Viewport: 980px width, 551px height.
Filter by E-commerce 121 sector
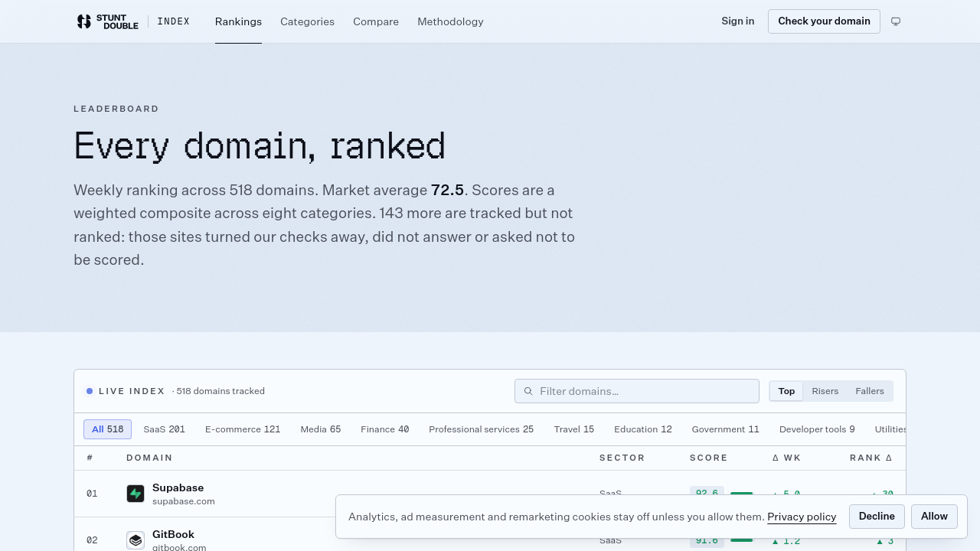pos(243,429)
